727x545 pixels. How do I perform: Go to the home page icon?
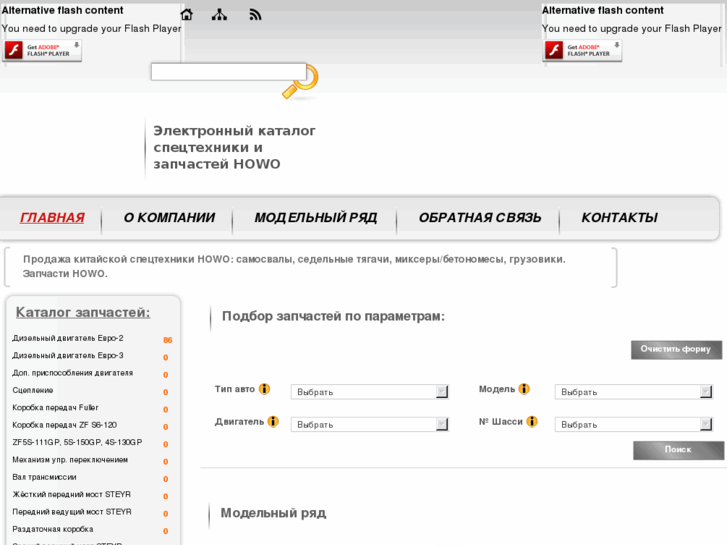point(186,15)
